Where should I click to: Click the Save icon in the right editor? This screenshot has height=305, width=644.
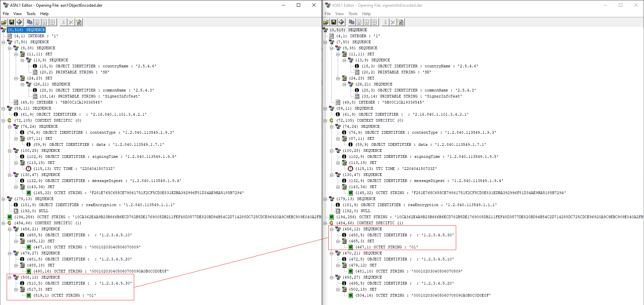(x=334, y=22)
